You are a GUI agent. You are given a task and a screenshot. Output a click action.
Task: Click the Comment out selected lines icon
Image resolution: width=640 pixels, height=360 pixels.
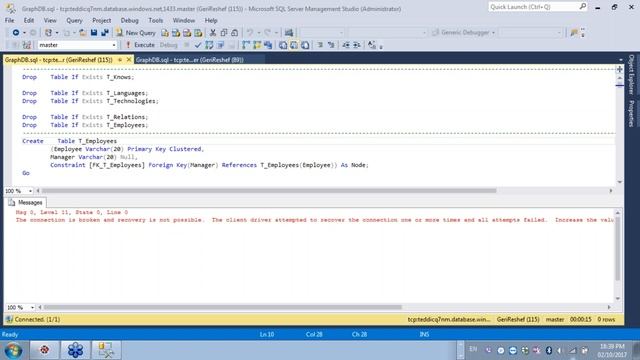320,45
